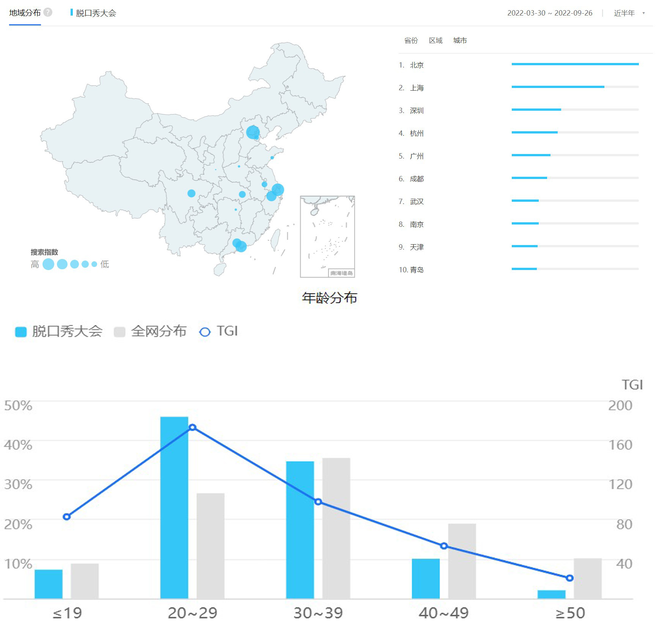Image resolution: width=659 pixels, height=644 pixels.
Task: Click the 杭州 row in city ranking
Action: point(518,133)
